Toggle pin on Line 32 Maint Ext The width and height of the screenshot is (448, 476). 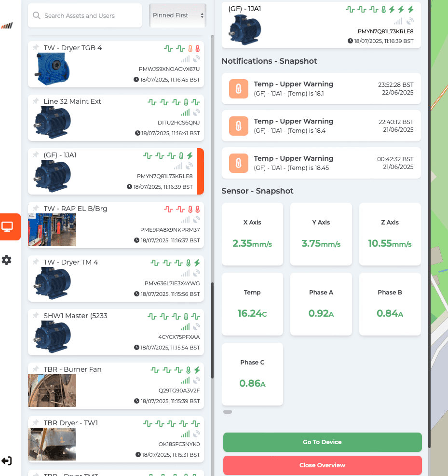[x=36, y=101]
